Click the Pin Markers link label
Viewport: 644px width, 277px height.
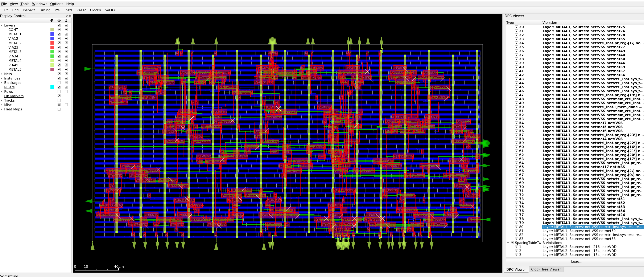point(14,96)
